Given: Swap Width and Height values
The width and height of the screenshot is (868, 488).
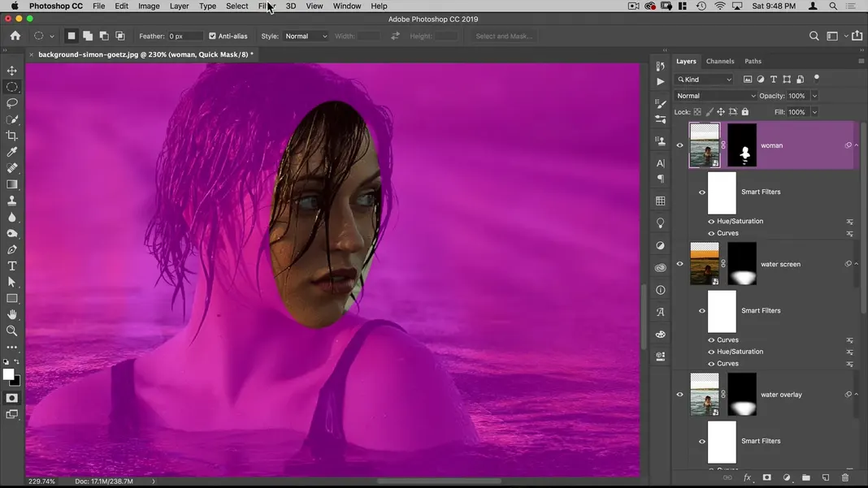Looking at the screenshot, I should click(x=395, y=36).
